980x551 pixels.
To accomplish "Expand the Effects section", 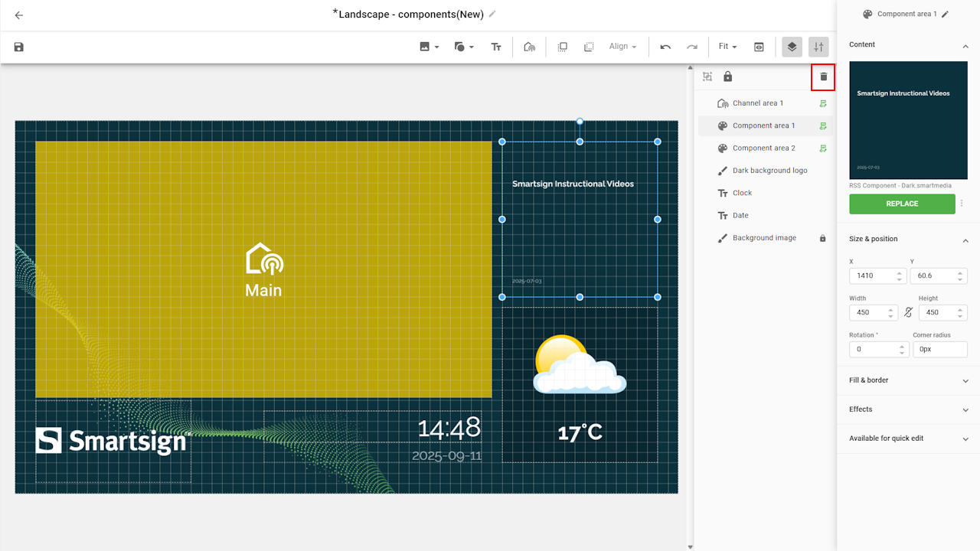I will (x=907, y=409).
